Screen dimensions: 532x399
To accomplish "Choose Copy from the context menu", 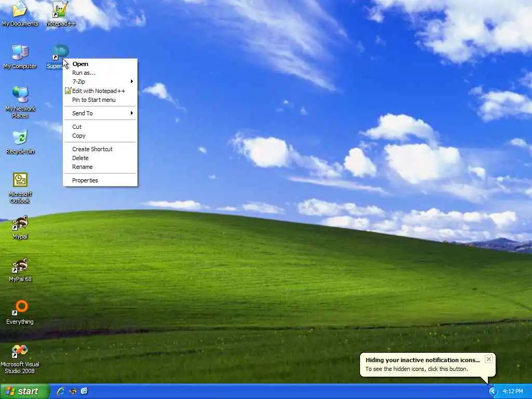I will pos(100,136).
